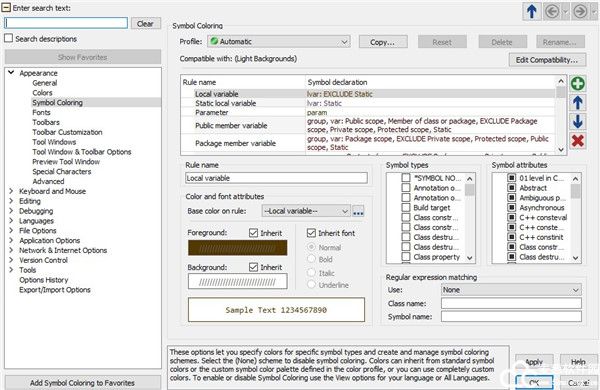Open Special Characters options
The width and height of the screenshot is (600, 390).
click(x=62, y=171)
